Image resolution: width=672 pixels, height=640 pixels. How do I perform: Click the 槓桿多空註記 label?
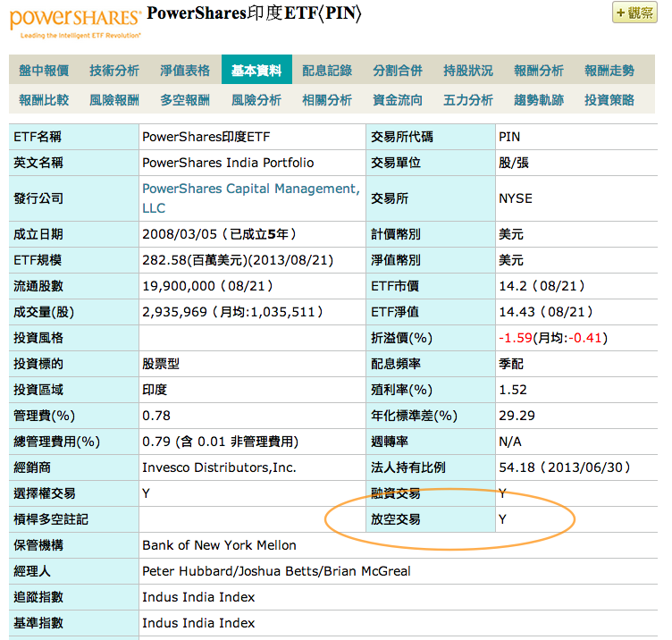(x=51, y=519)
